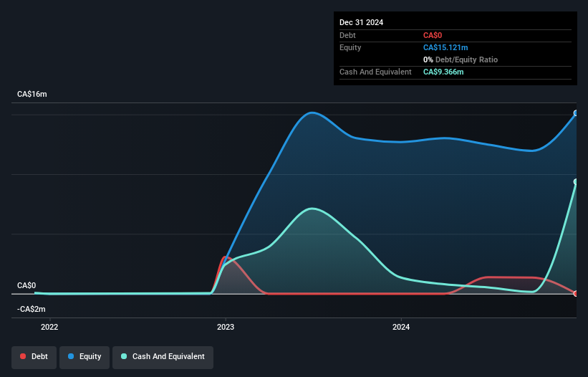This screenshot has width=588, height=377.
Task: Click the red Debt legend dot
Action: pyautogui.click(x=23, y=356)
